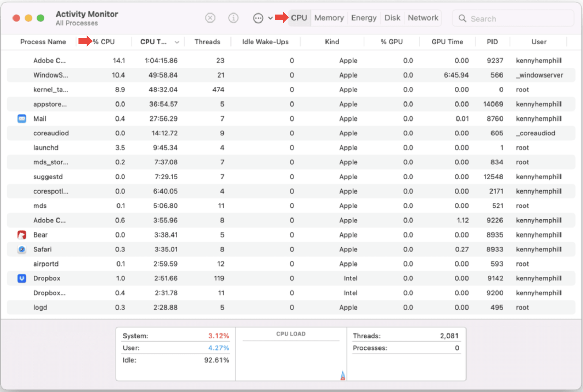Switch to the Memory tab
Screen dimensions: 583x392
tap(329, 18)
